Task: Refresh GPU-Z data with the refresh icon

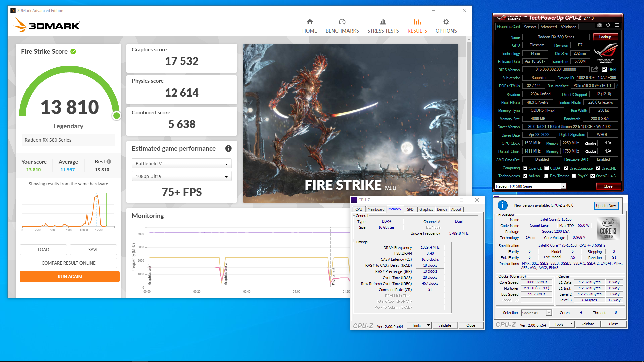Action: [608, 25]
